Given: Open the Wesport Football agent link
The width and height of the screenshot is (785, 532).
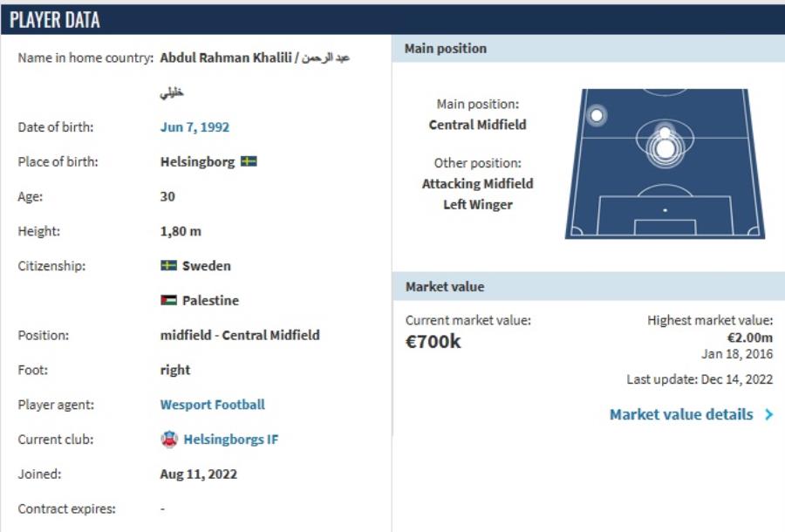Looking at the screenshot, I should (212, 405).
